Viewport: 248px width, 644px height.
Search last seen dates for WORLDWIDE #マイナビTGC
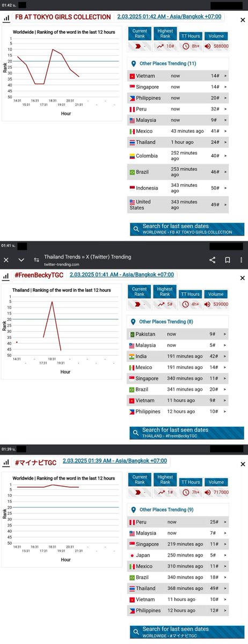pyautogui.click(x=187, y=632)
